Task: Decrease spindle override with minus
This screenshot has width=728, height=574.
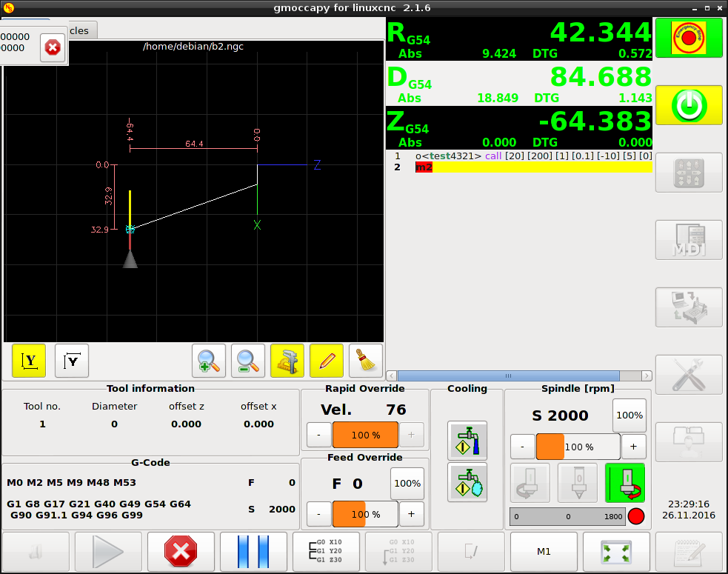Action: [x=522, y=447]
